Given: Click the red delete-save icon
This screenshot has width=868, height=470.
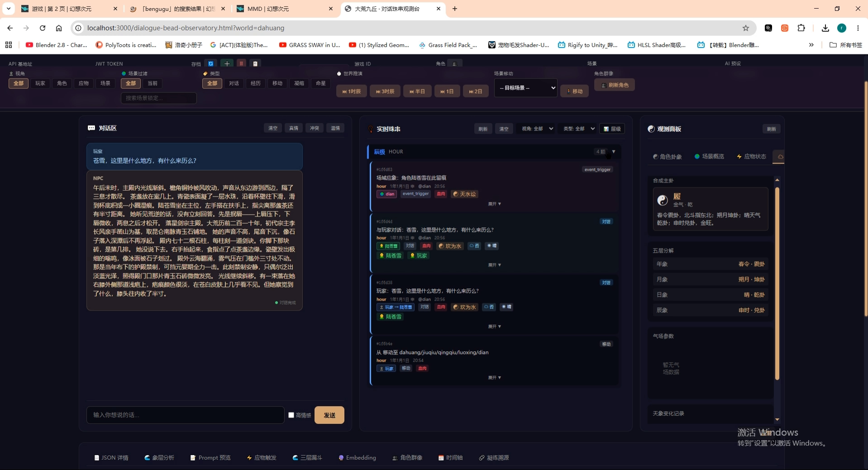Looking at the screenshot, I should pyautogui.click(x=242, y=64).
